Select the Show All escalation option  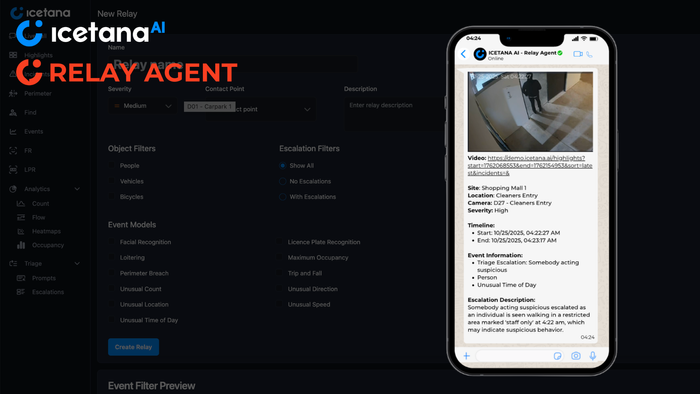tap(283, 166)
